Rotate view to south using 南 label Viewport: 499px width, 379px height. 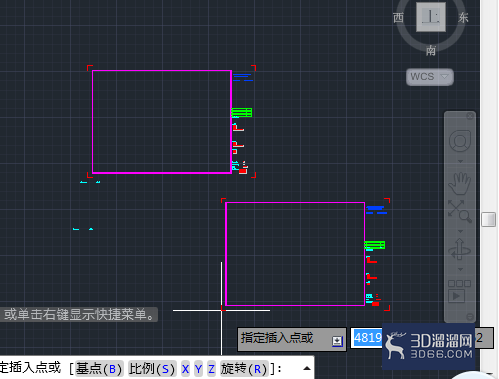click(x=431, y=51)
